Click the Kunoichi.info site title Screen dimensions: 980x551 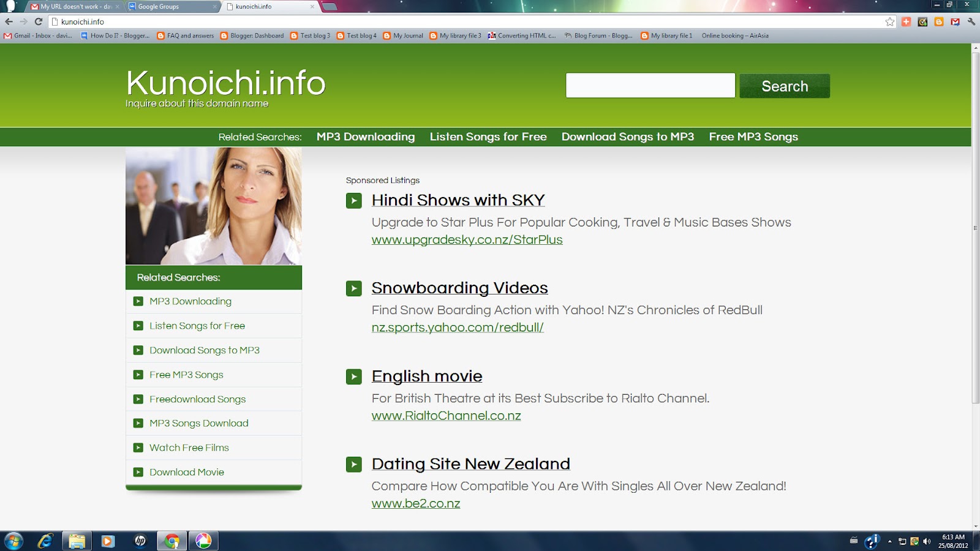click(225, 83)
